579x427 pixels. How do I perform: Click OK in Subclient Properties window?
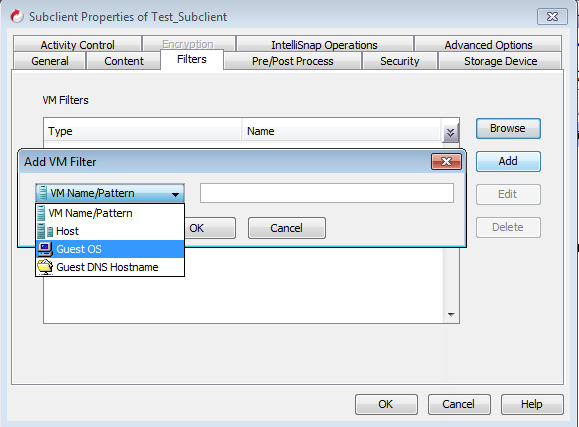[386, 404]
